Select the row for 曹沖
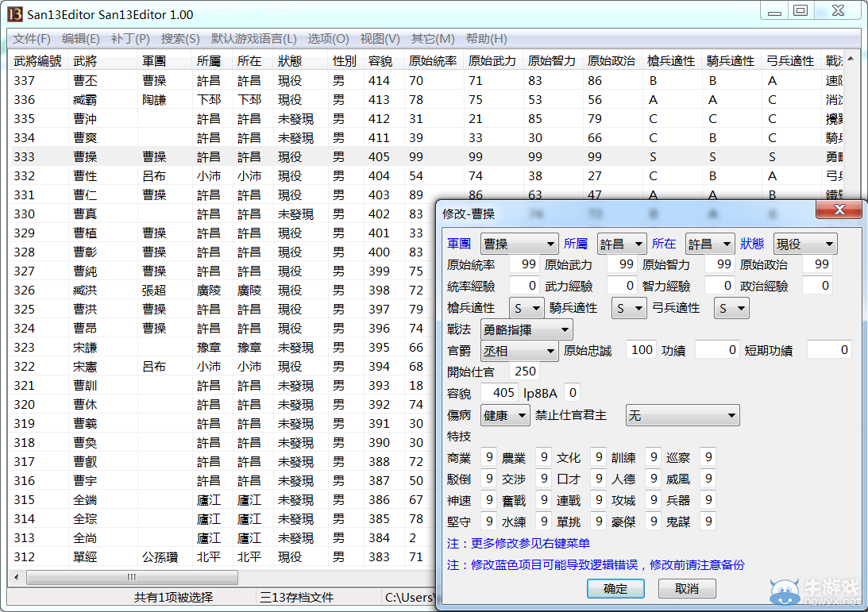 point(425,119)
